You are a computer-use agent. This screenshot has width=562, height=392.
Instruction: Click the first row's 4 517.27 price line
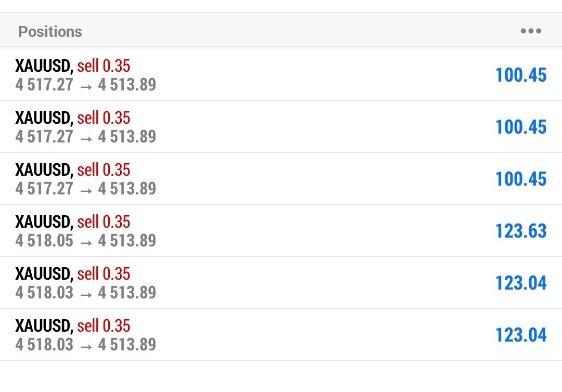point(86,84)
